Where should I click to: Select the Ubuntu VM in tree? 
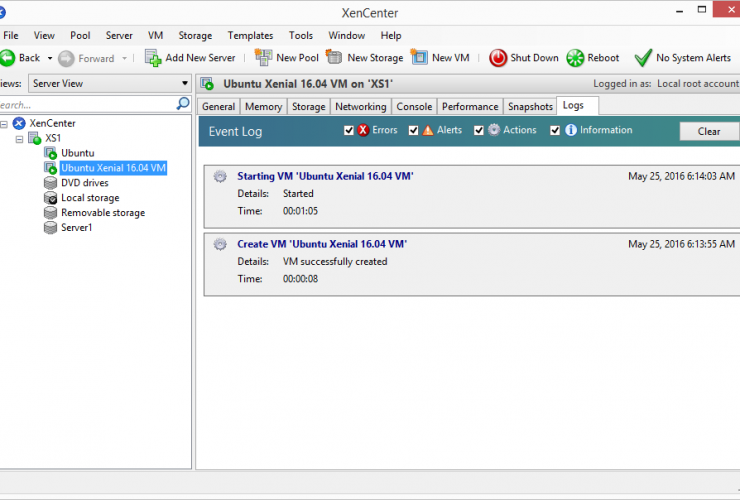pos(78,153)
